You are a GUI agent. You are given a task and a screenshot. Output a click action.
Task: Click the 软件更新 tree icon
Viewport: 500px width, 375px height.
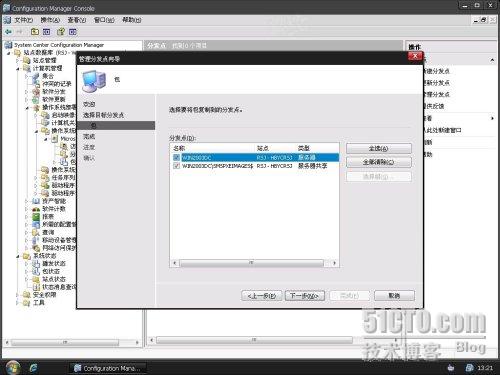[x=36, y=99]
